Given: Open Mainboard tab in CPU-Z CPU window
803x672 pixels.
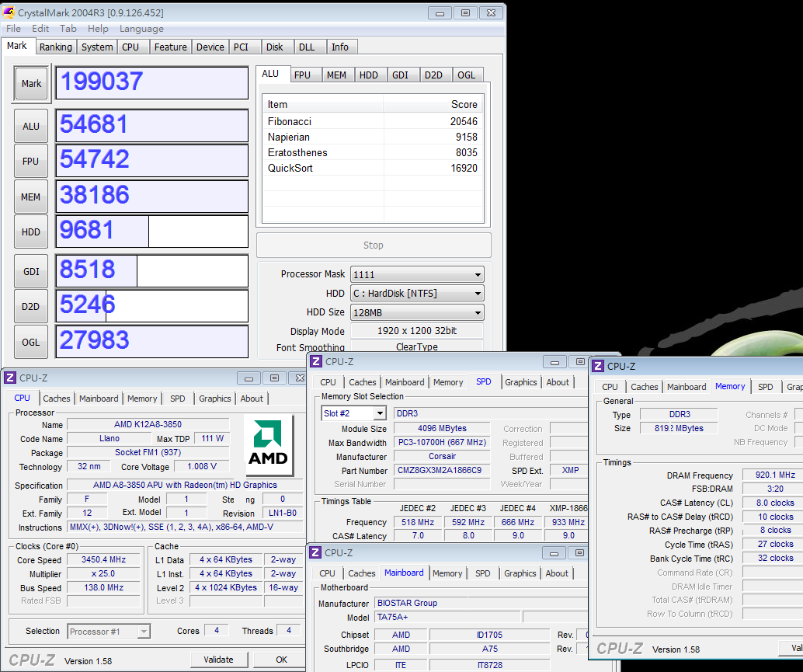Looking at the screenshot, I should pos(99,399).
